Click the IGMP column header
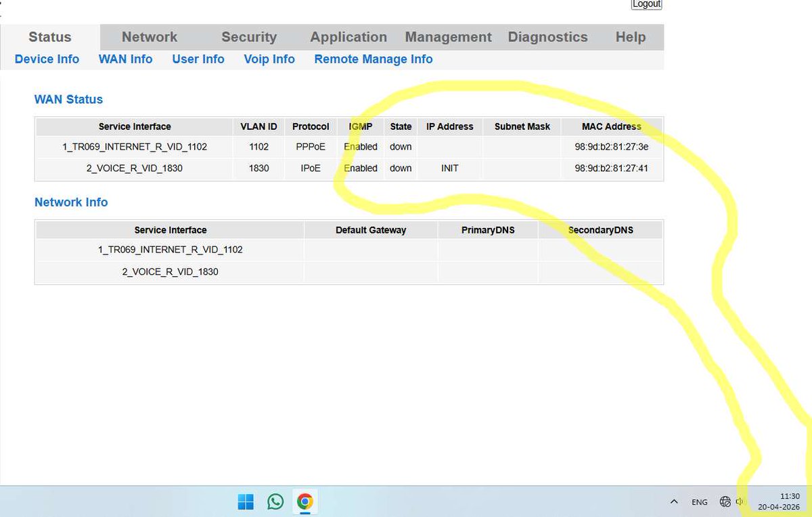The image size is (812, 517). [x=361, y=127]
